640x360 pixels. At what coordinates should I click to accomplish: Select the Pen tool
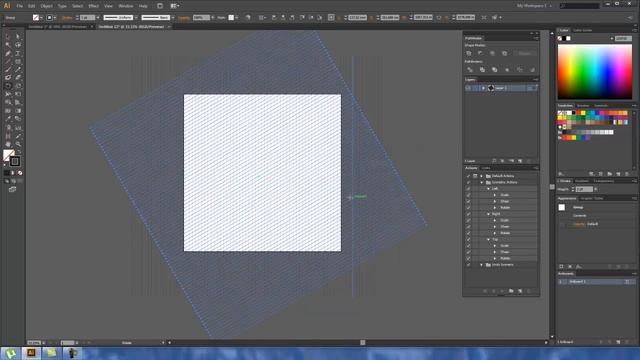[x=8, y=53]
